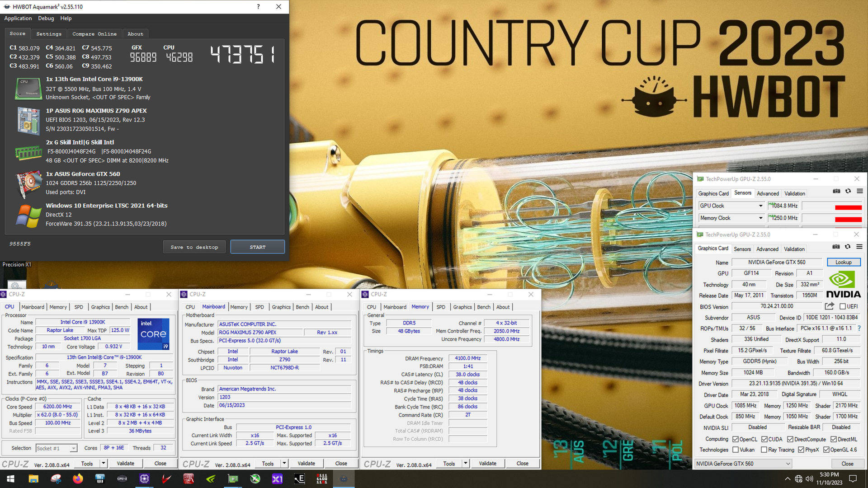
Task: Open the Socket #1 selection dropdown in CPU-Z
Action: coord(57,448)
